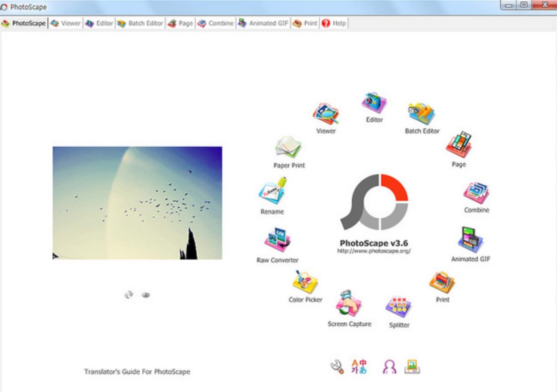Open the Color Picker tool icon
This screenshot has width=557, height=392.
coord(305,280)
